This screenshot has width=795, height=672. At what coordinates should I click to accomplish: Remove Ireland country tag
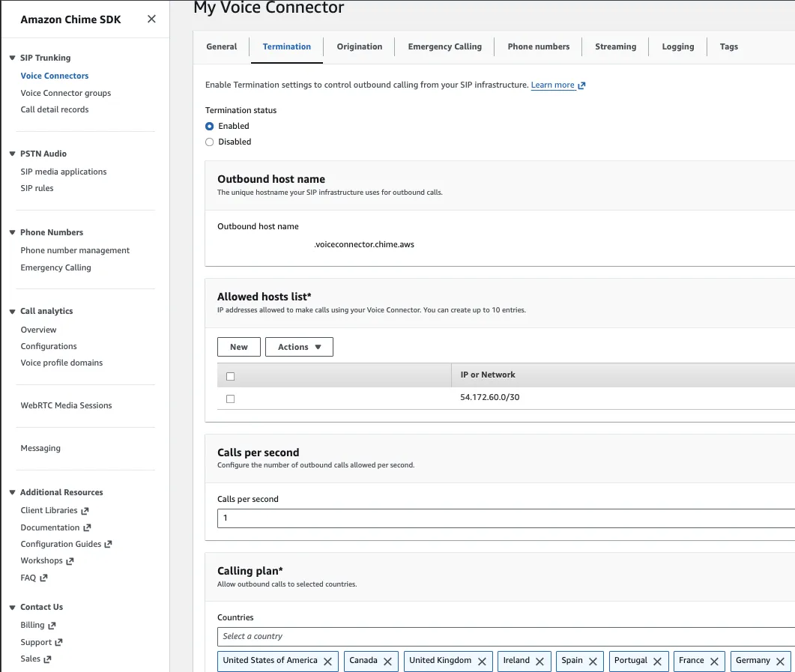click(x=539, y=662)
